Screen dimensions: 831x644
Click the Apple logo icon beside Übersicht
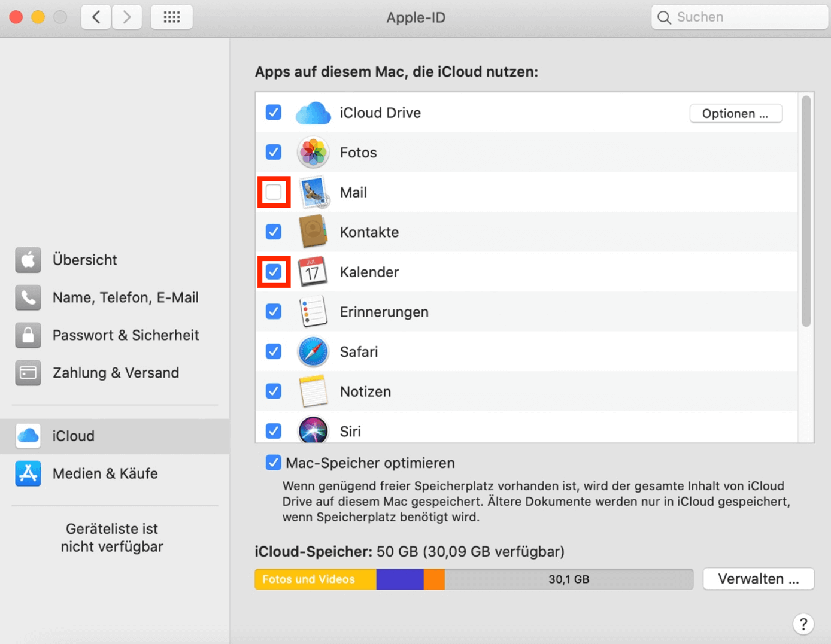pos(28,260)
